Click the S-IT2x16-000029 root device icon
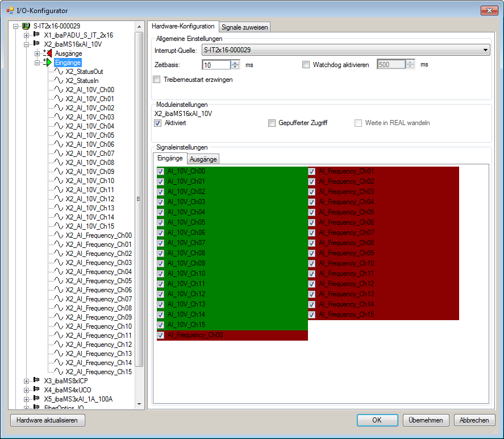The width and height of the screenshot is (504, 439). point(26,26)
